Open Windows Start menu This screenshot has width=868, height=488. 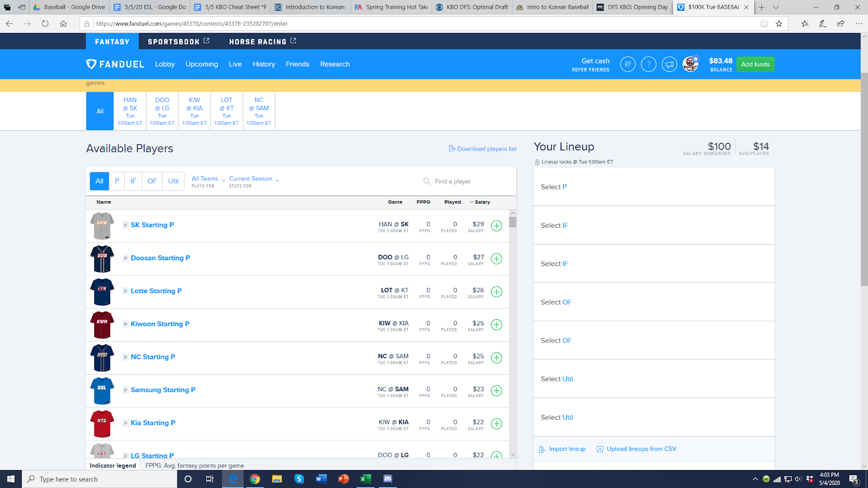(10, 479)
